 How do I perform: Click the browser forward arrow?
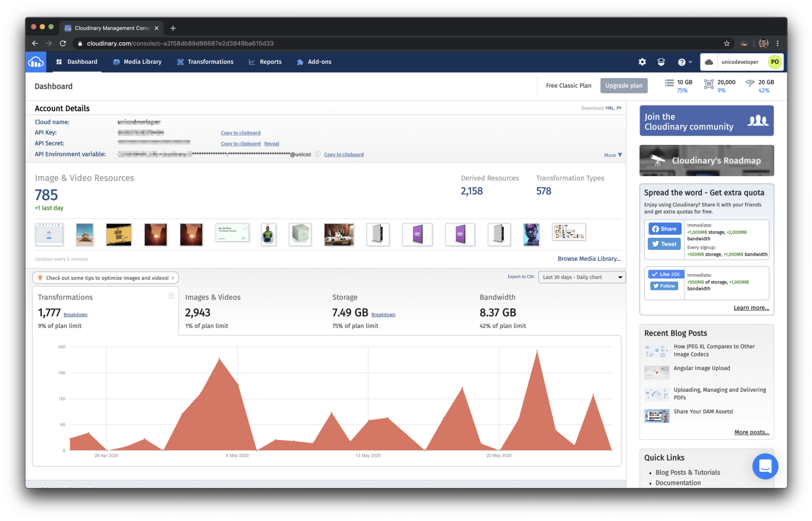tap(49, 43)
